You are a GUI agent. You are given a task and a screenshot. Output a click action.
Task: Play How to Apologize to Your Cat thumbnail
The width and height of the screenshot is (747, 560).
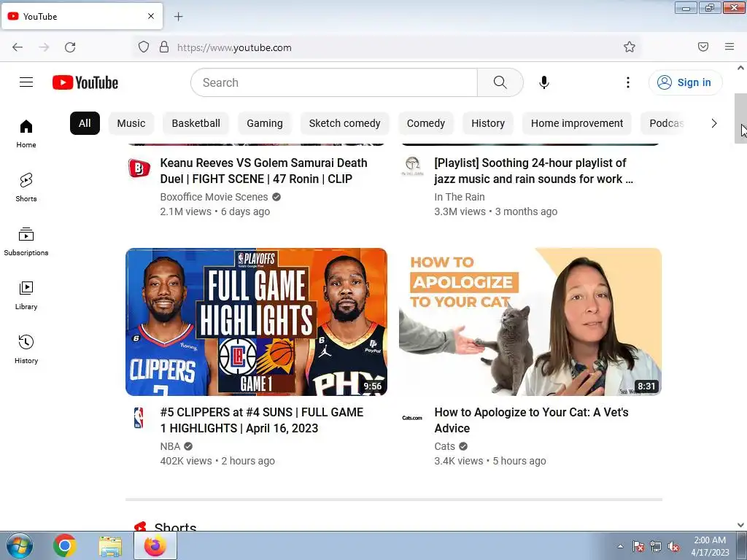[x=530, y=322]
